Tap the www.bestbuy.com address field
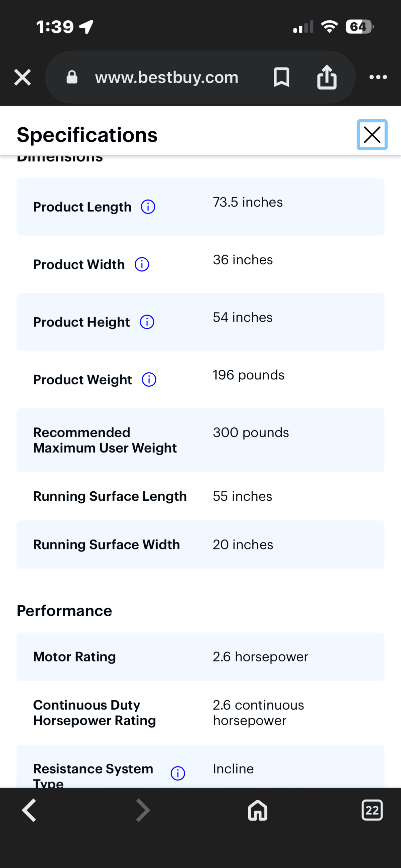The width and height of the screenshot is (401, 868). click(x=167, y=78)
